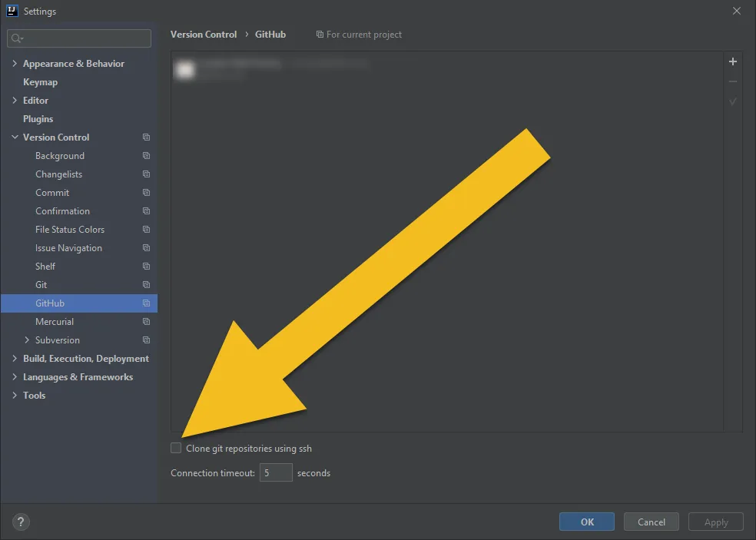756x540 pixels.
Task: Click project-level icon next to Version Control
Action: (x=146, y=137)
